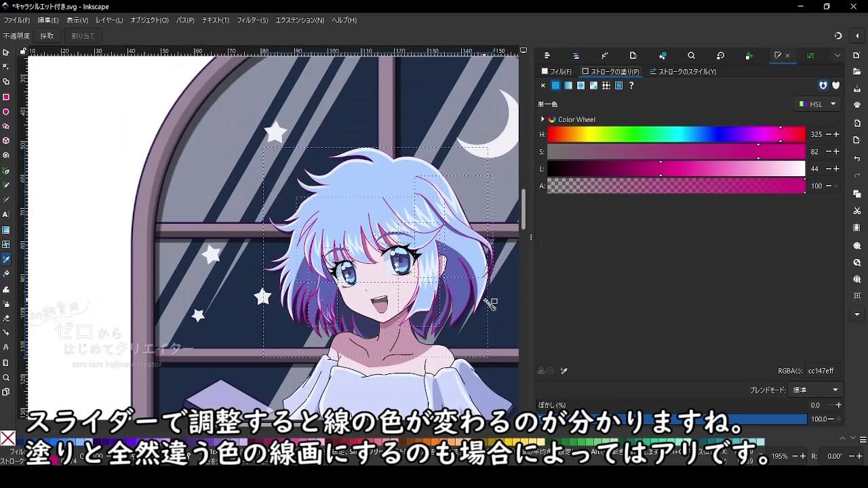
Task: Click the New document icon in command bar
Action: [857, 56]
